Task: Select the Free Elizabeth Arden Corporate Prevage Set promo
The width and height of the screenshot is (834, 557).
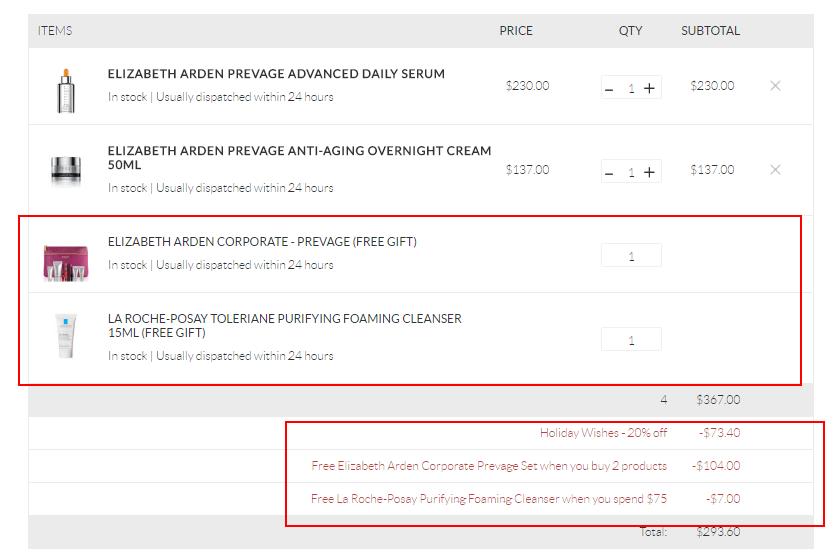Action: click(489, 466)
